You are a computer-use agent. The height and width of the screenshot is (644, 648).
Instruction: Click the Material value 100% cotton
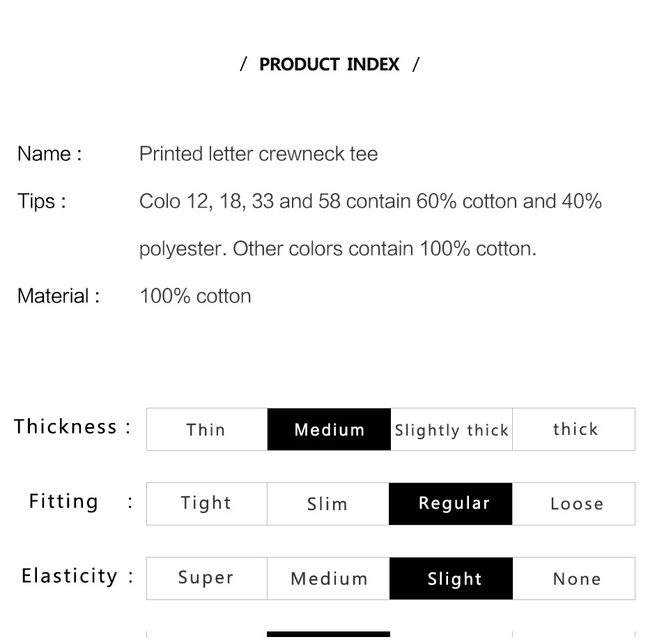click(x=195, y=296)
